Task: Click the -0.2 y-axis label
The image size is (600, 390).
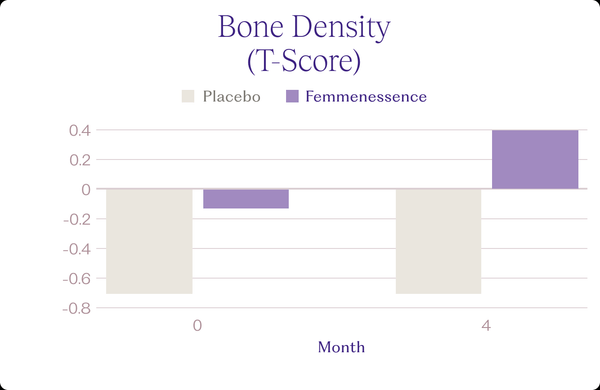Action: pyautogui.click(x=77, y=220)
